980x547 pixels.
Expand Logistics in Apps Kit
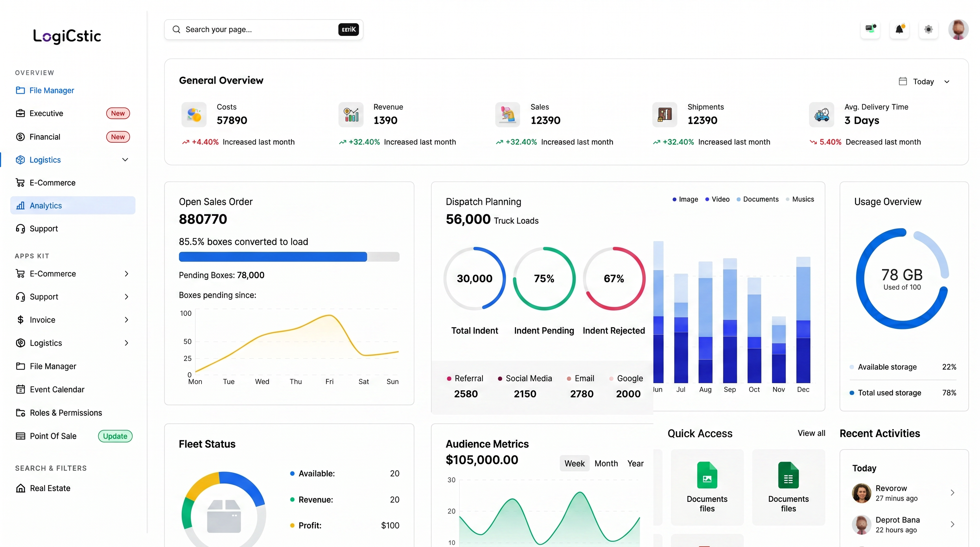126,343
